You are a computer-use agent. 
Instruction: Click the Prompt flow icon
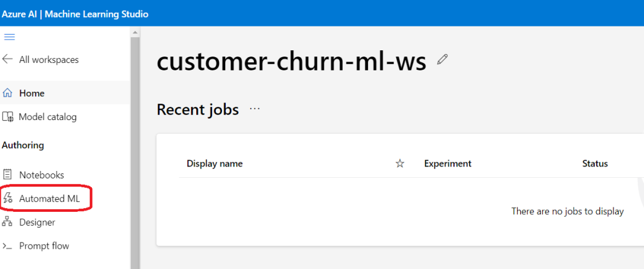(8, 246)
